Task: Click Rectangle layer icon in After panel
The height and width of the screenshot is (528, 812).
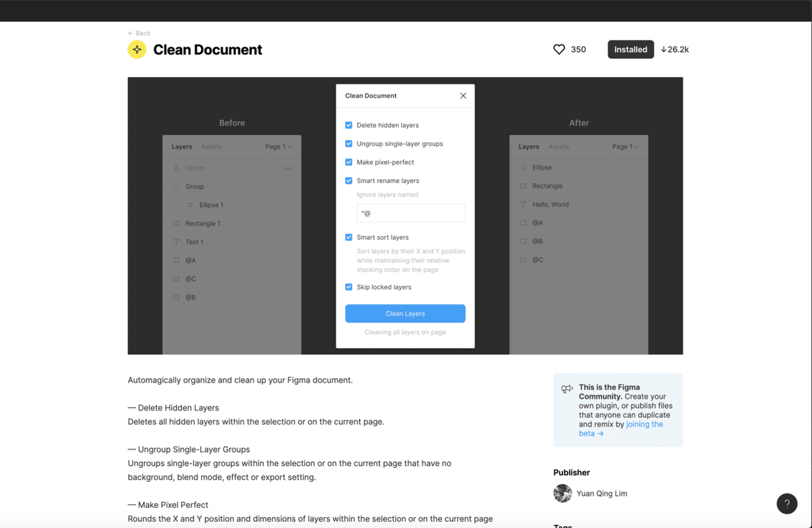Action: [524, 186]
